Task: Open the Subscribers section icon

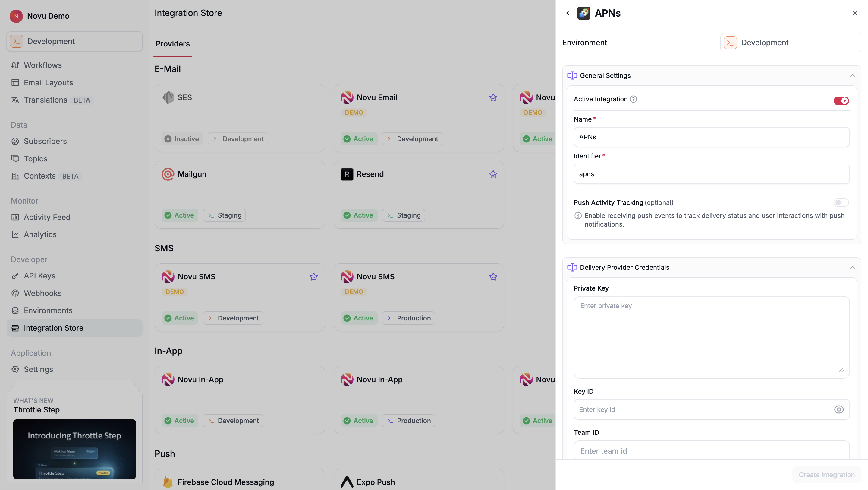Action: pyautogui.click(x=16, y=141)
